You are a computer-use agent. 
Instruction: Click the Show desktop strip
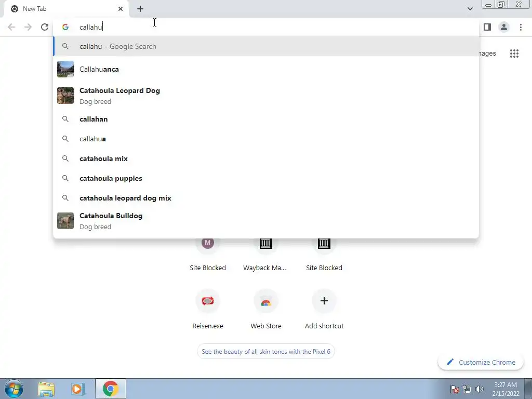[x=528, y=389]
